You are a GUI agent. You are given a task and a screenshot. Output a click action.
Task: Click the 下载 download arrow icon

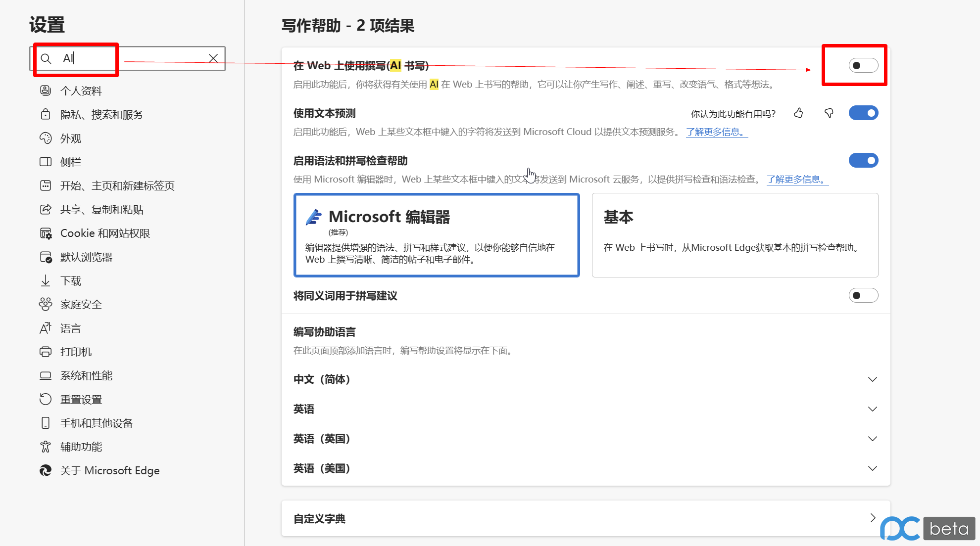pyautogui.click(x=46, y=280)
